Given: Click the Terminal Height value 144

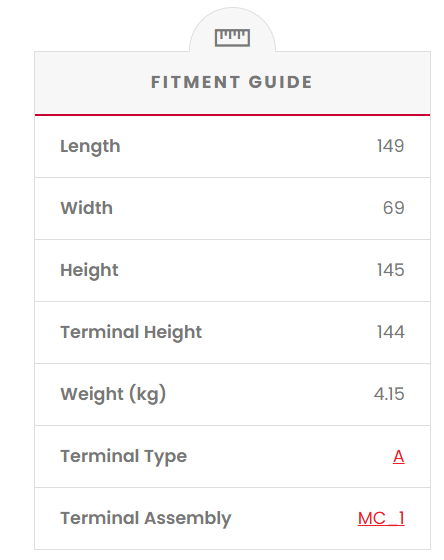Looking at the screenshot, I should tap(391, 332).
